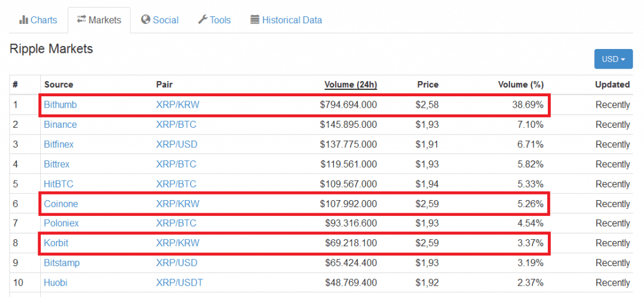Click the bar chart icon beside Charts
Screen dimensions: 644x297
[23, 20]
